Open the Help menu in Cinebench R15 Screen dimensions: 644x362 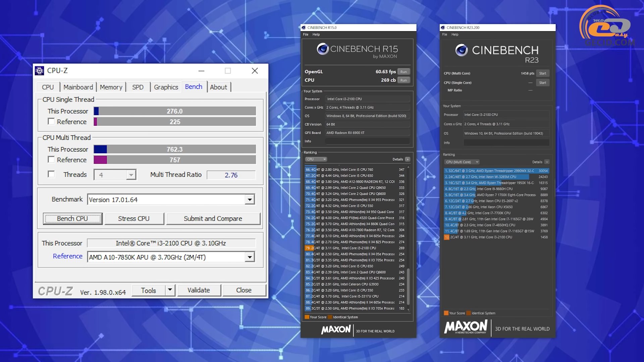tap(316, 35)
